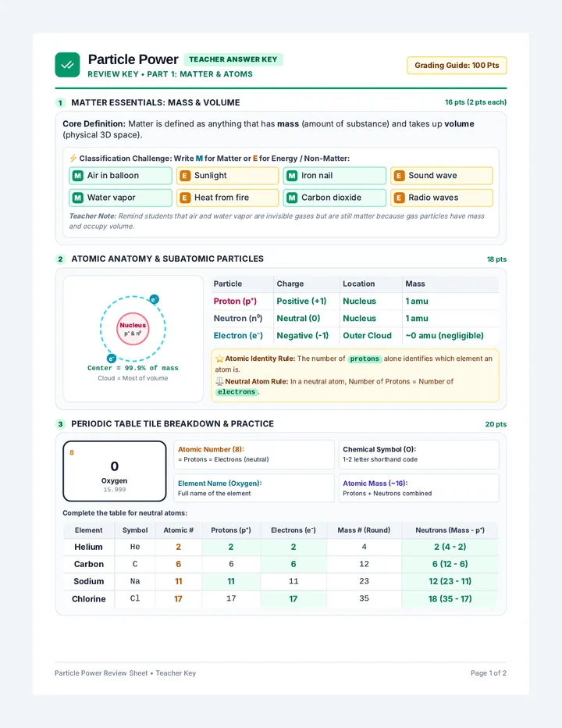Click the 'Carbon' element cell
The height and width of the screenshot is (728, 562).
click(x=89, y=564)
